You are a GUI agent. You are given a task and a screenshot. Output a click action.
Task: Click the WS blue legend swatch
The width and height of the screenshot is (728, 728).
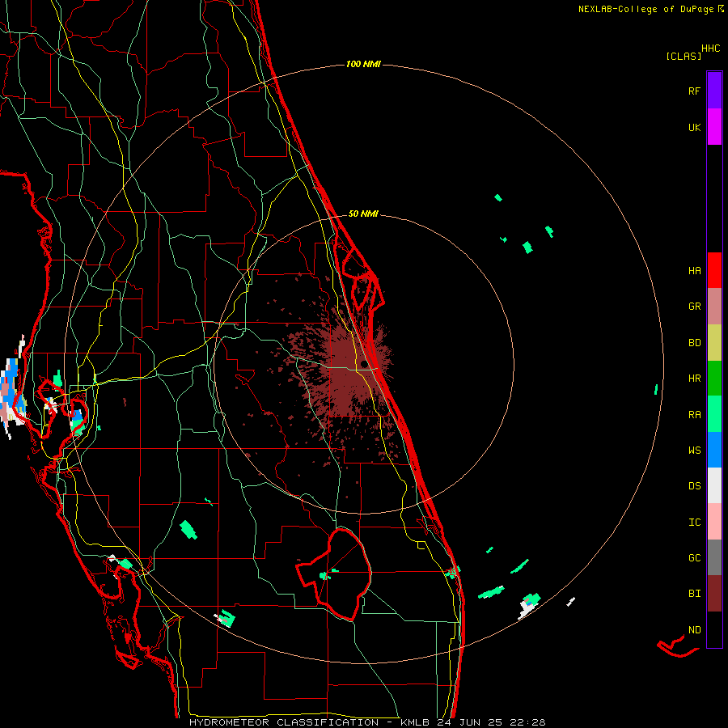coord(714,450)
